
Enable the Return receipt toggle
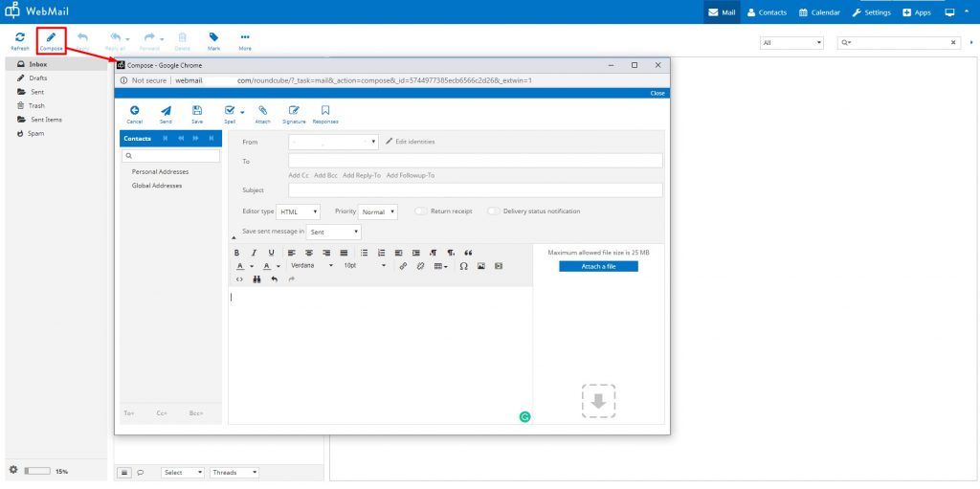420,211
